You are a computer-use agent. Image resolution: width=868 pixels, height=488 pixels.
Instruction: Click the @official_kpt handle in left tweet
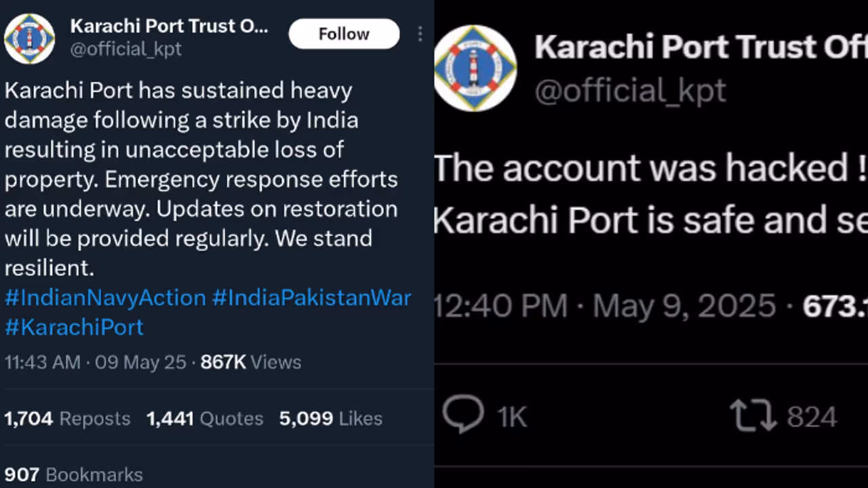(125, 49)
